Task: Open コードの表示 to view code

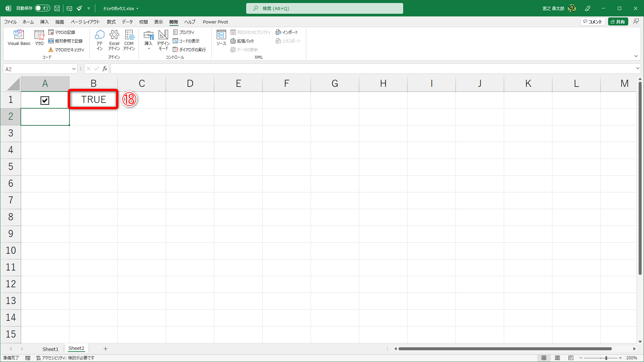Action: pos(187,41)
